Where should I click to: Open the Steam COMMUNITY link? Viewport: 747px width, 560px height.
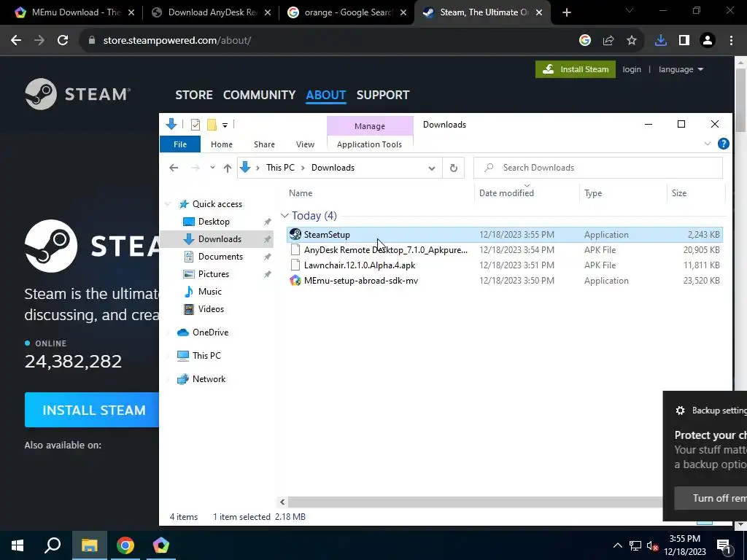click(x=259, y=95)
